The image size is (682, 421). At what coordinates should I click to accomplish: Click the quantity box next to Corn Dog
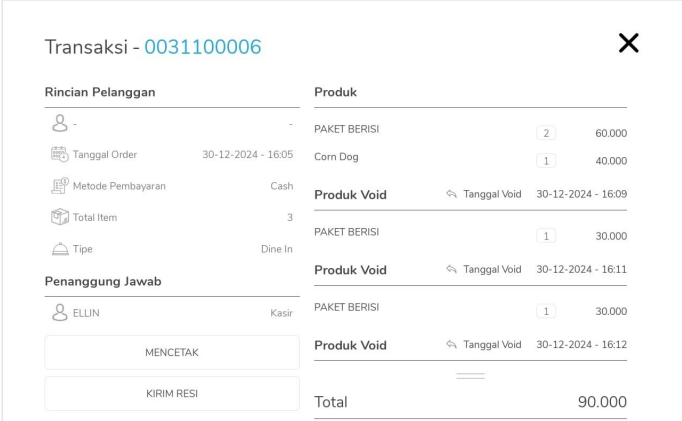click(546, 160)
